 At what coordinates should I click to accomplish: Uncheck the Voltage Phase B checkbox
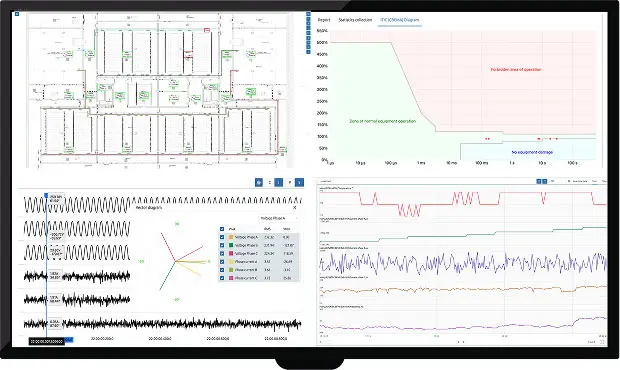[x=222, y=245]
